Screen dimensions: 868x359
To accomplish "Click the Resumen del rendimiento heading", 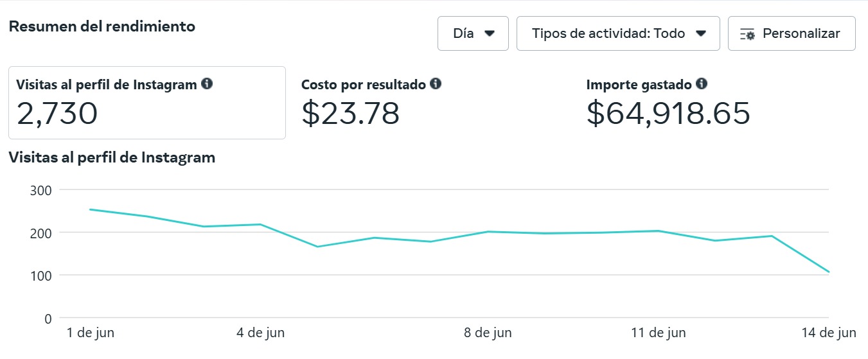I will pos(102,27).
